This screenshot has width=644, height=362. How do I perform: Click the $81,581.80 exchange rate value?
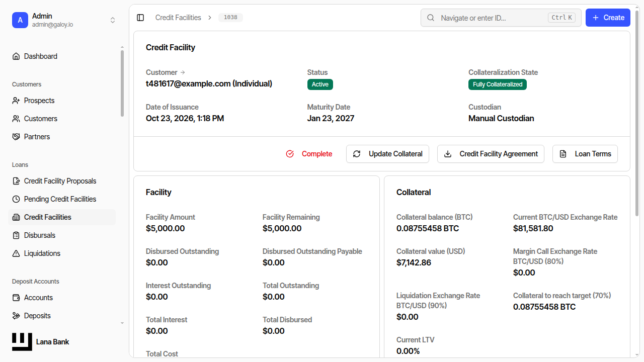pos(533,228)
